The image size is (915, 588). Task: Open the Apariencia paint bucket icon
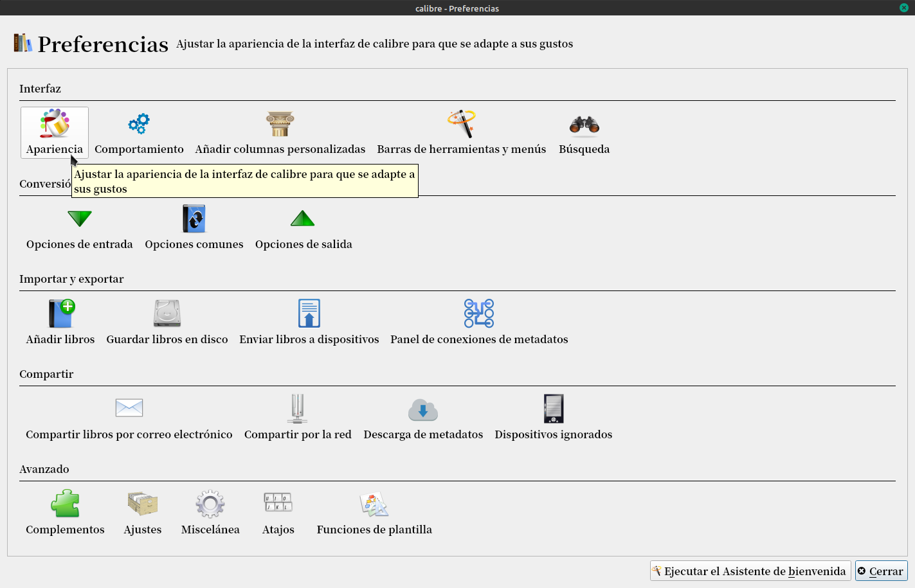click(55, 123)
